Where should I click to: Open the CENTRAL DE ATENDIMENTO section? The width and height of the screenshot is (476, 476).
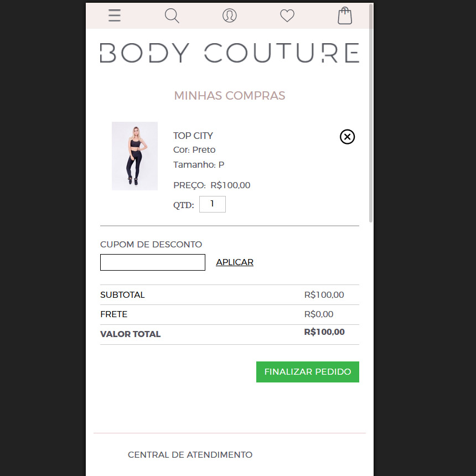point(190,455)
